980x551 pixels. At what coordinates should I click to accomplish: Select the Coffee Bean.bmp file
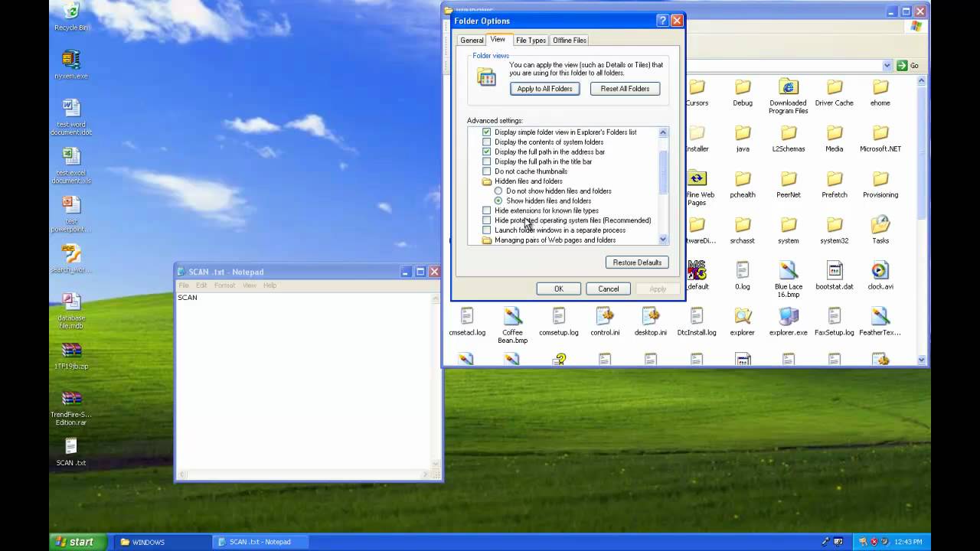click(513, 326)
